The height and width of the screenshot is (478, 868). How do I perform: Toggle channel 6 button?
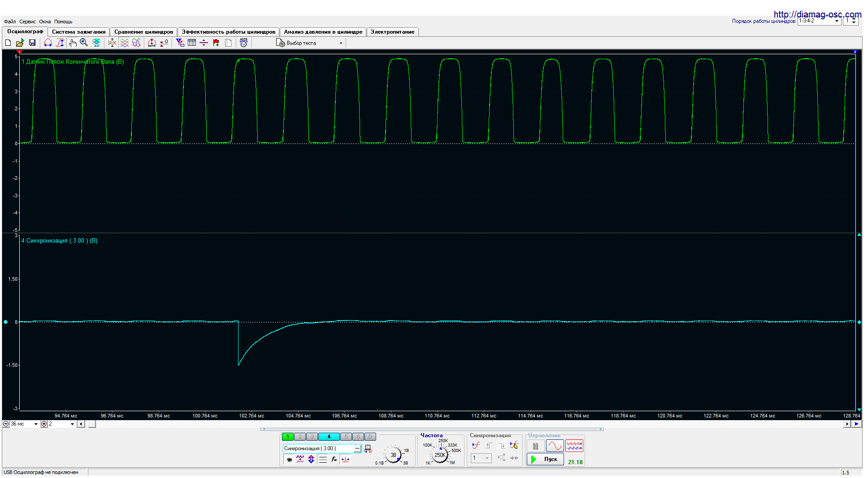tap(358, 437)
